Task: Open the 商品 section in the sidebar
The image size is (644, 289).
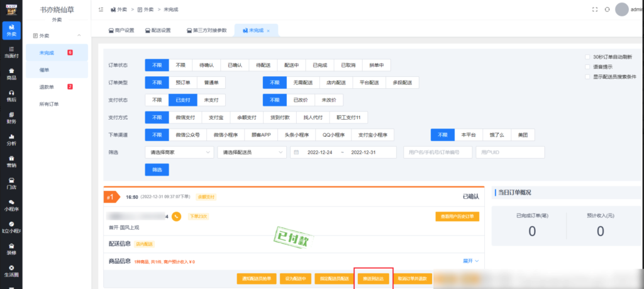Action: [11, 74]
